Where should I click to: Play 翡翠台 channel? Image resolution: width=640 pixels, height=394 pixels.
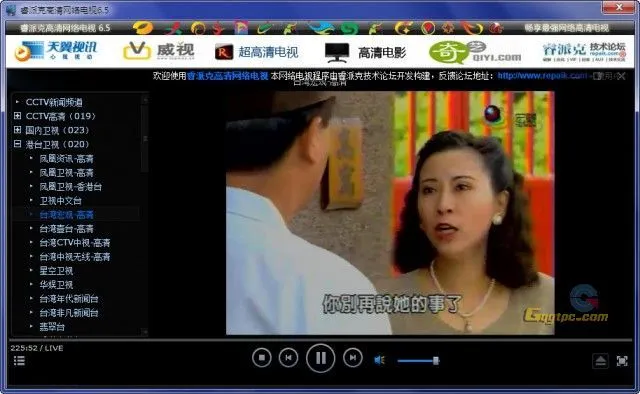click(52, 327)
